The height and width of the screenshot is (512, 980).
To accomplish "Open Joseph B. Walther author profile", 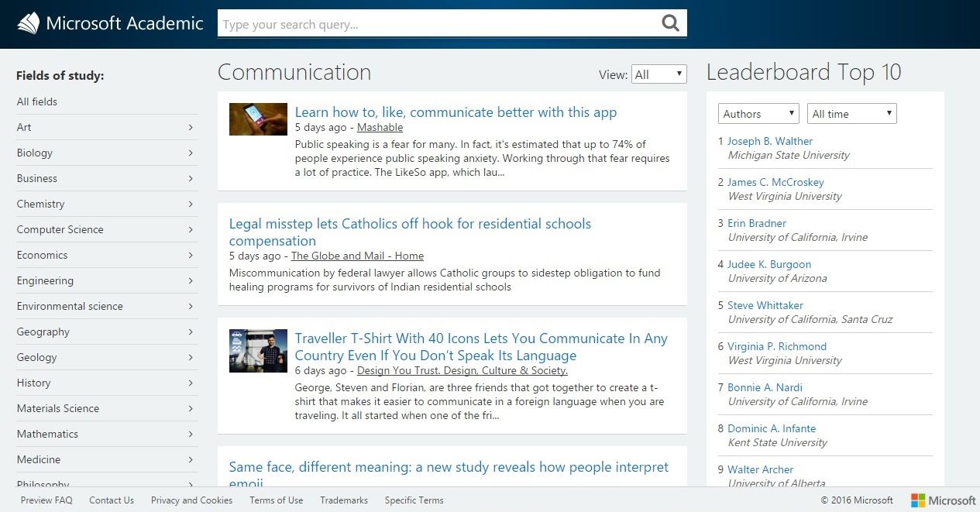I will click(769, 141).
